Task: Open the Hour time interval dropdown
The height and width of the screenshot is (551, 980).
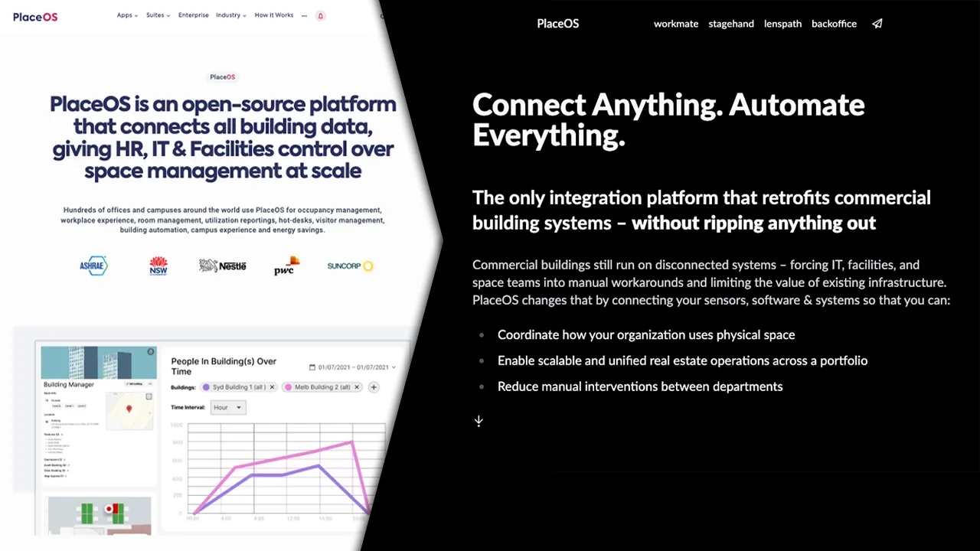Action: 229,407
